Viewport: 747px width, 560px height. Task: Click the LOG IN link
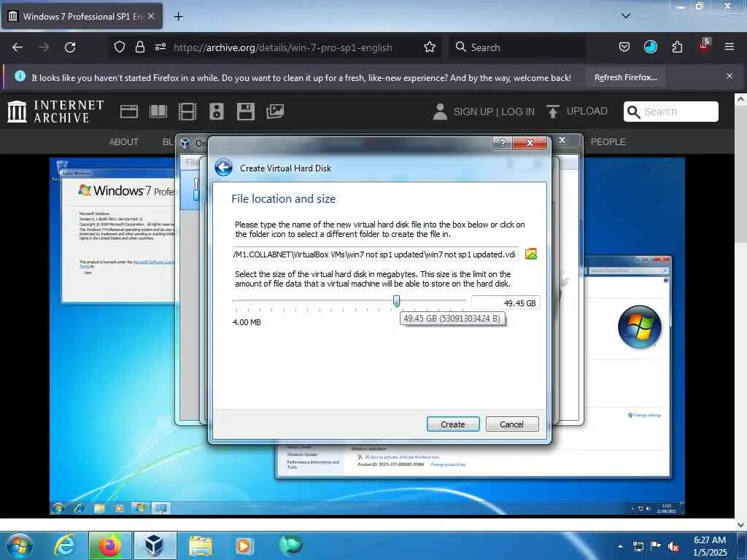[517, 112]
